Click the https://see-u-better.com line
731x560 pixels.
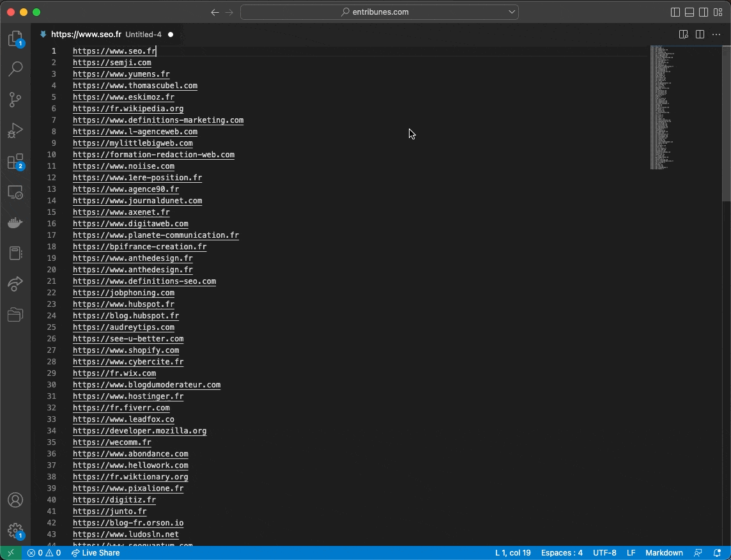128,339
